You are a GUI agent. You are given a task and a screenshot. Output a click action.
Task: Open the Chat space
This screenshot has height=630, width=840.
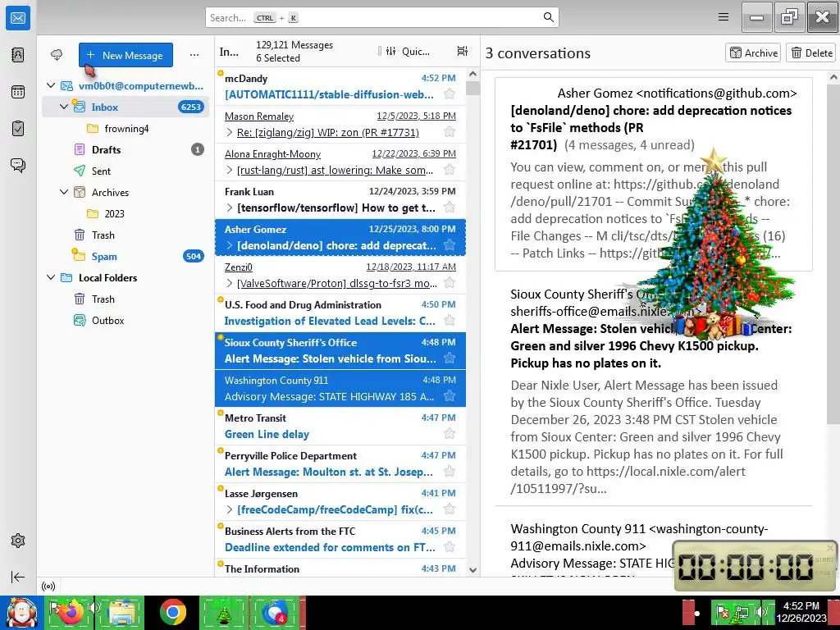click(x=18, y=165)
